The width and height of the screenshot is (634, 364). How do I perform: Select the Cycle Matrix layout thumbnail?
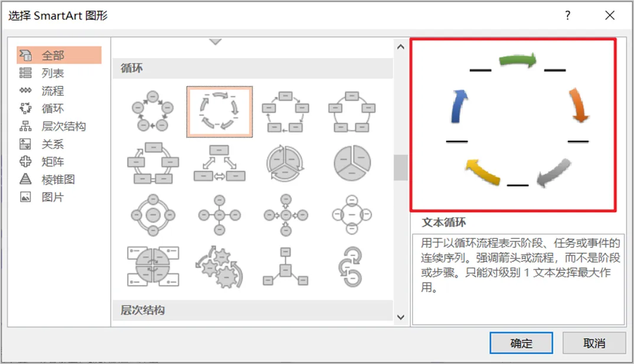click(x=153, y=267)
